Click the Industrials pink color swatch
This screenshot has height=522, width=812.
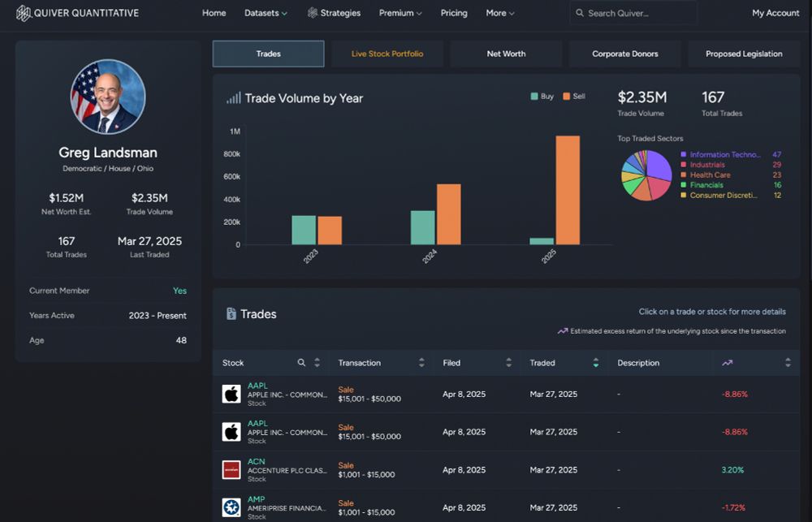pyautogui.click(x=684, y=165)
